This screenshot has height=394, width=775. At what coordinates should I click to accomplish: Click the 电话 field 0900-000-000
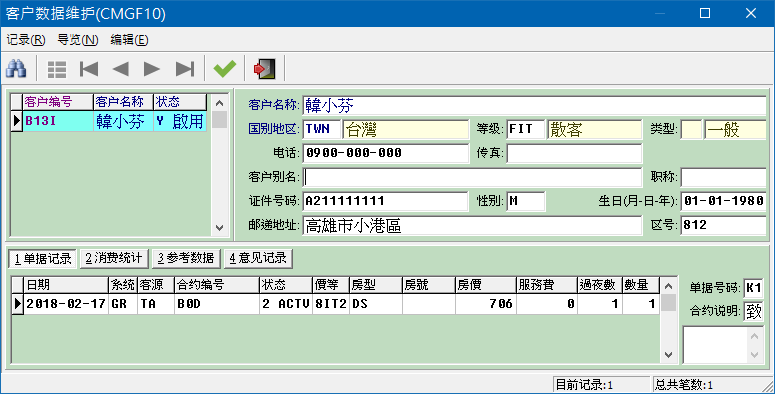click(385, 153)
